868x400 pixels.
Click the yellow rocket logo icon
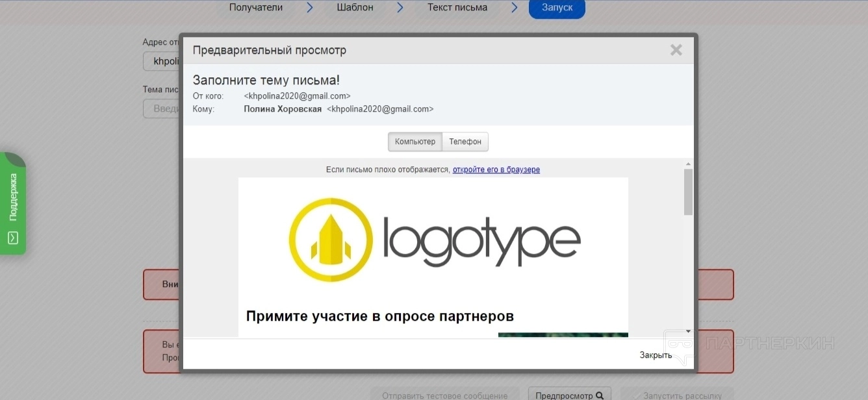point(331,240)
